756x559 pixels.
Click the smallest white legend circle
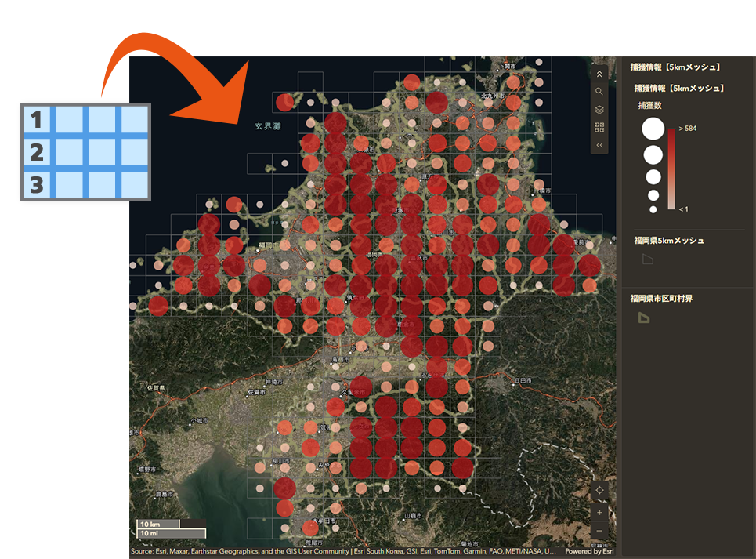click(653, 209)
